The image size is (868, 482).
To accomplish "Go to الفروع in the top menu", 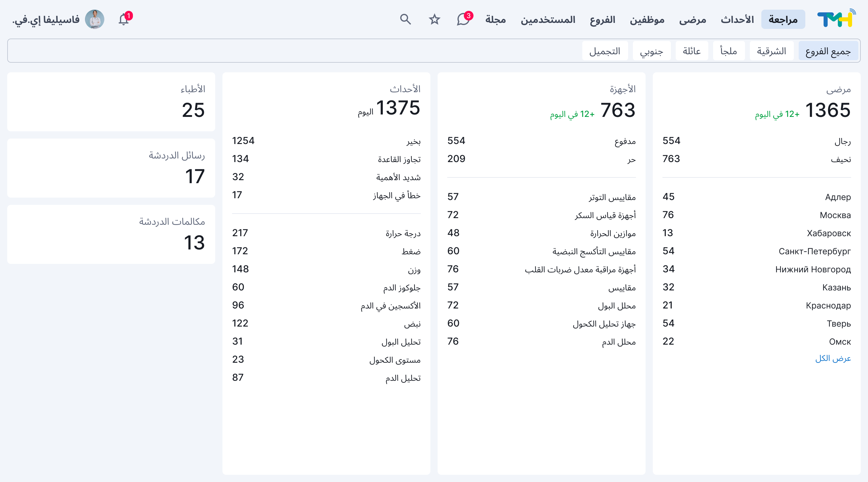I will tap(602, 20).
